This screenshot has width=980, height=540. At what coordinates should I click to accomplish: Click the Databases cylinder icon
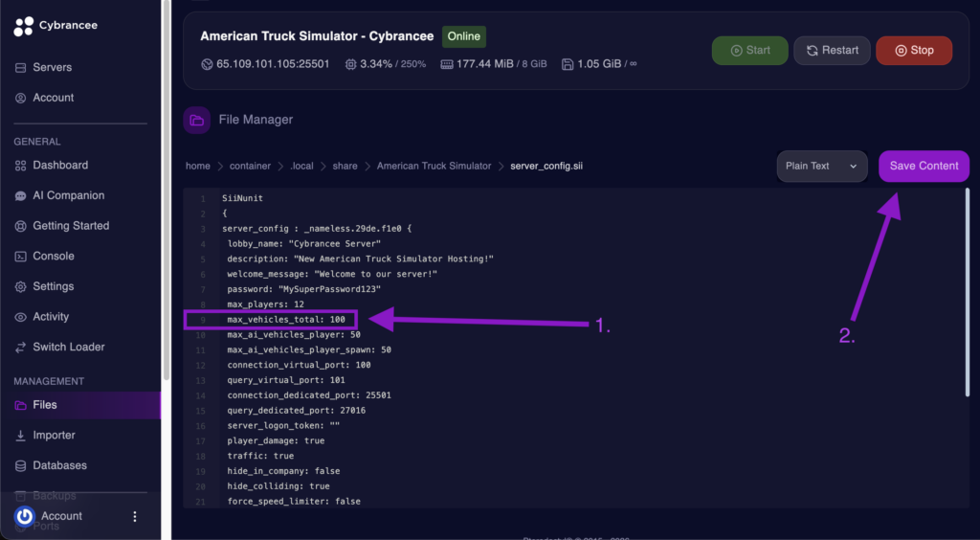(x=21, y=465)
